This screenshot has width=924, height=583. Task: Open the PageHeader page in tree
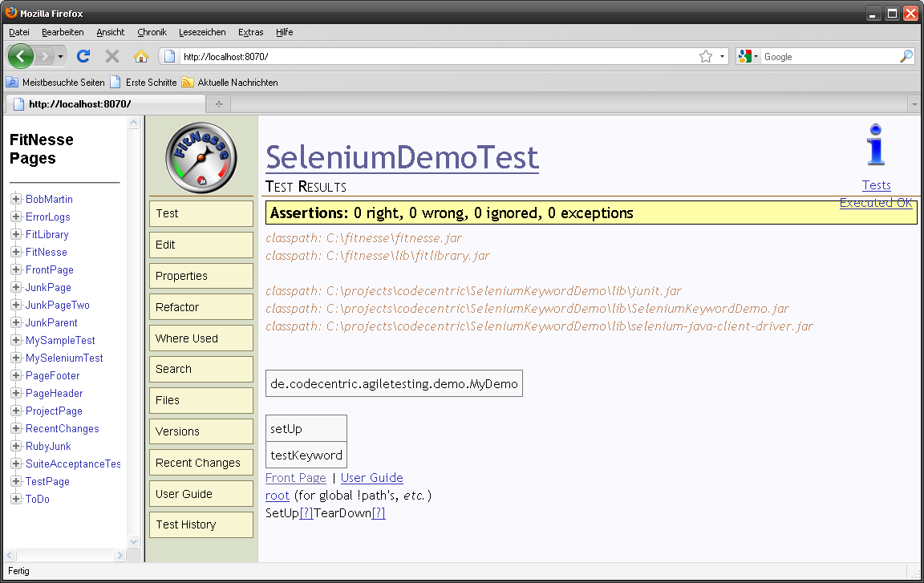[x=55, y=394]
